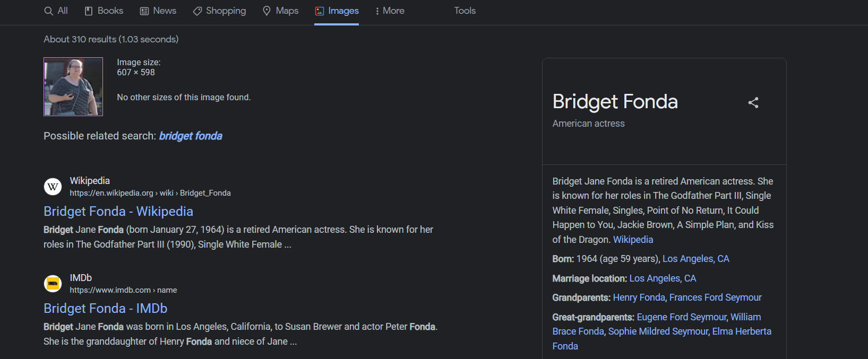Switch to the All search tab
The height and width of the screenshot is (359, 868).
pyautogui.click(x=56, y=11)
